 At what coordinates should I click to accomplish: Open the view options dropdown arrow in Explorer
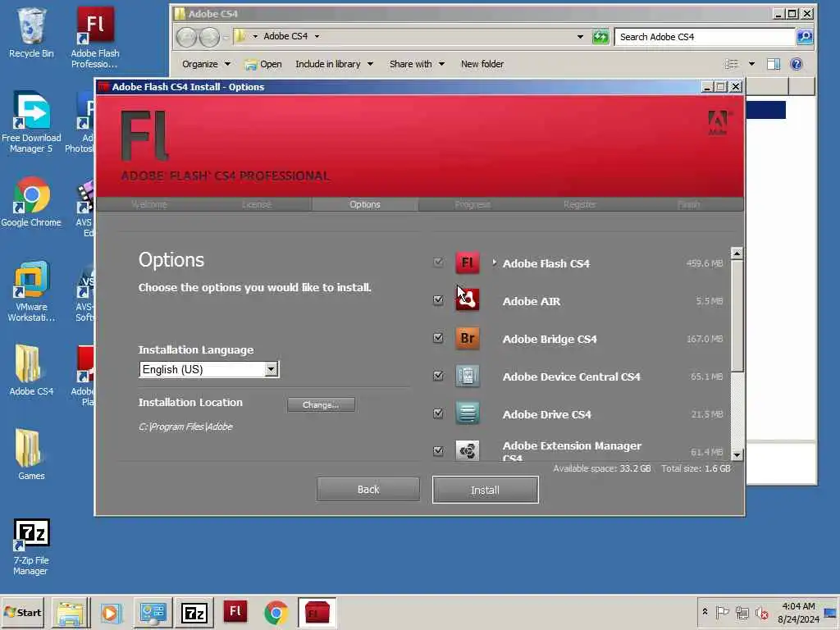751,64
